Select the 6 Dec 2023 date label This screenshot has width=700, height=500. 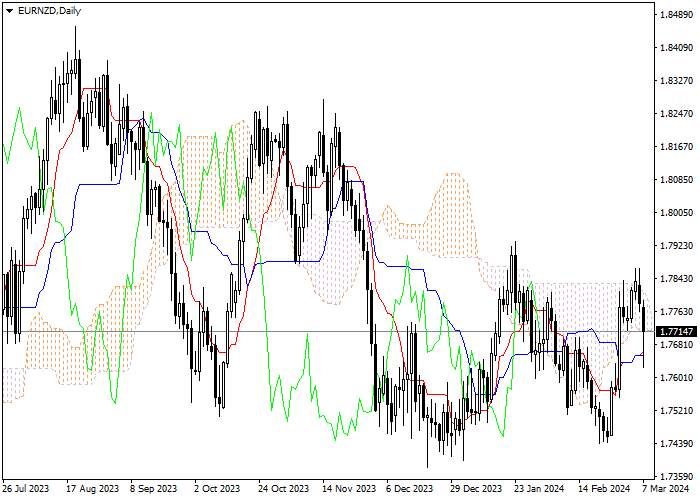coord(409,488)
